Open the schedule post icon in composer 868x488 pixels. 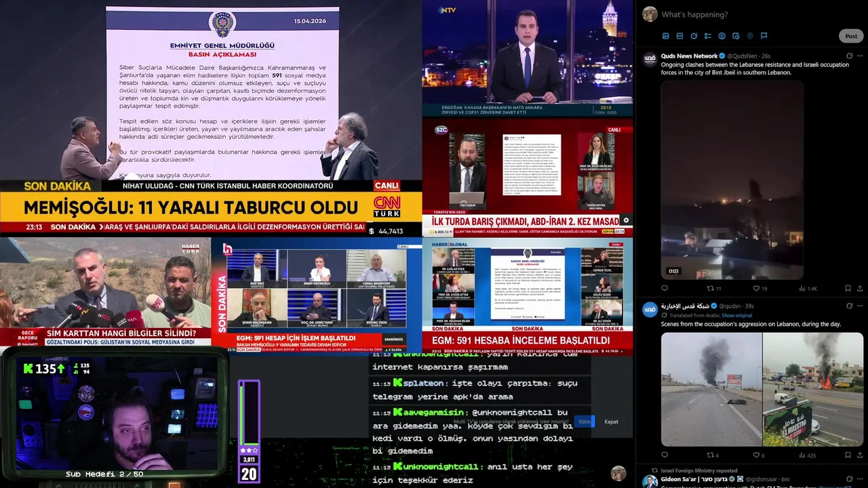click(736, 36)
